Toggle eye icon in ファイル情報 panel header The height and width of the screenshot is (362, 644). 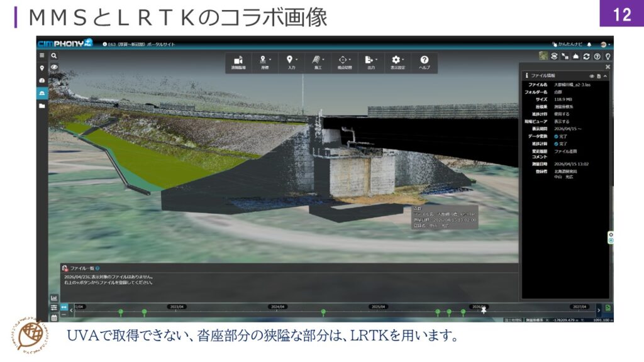(592, 75)
